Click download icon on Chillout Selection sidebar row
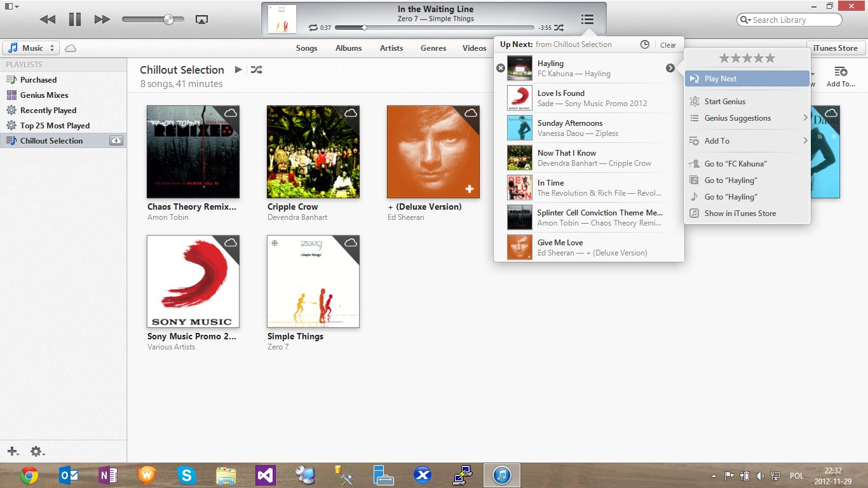 tap(116, 140)
